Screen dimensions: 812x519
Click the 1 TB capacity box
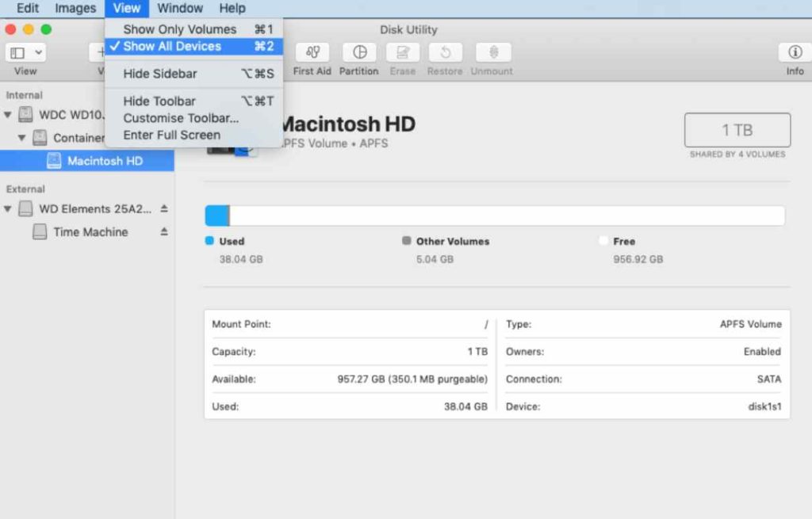tap(737, 130)
